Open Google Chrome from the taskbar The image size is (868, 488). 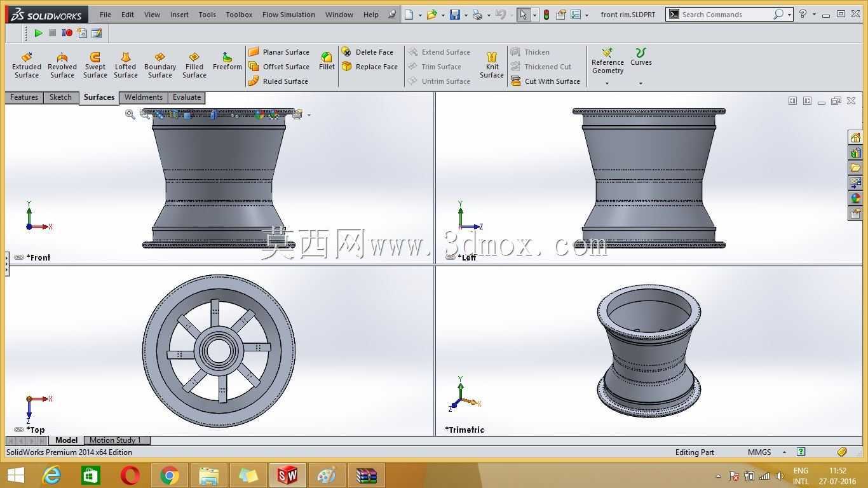tap(169, 475)
